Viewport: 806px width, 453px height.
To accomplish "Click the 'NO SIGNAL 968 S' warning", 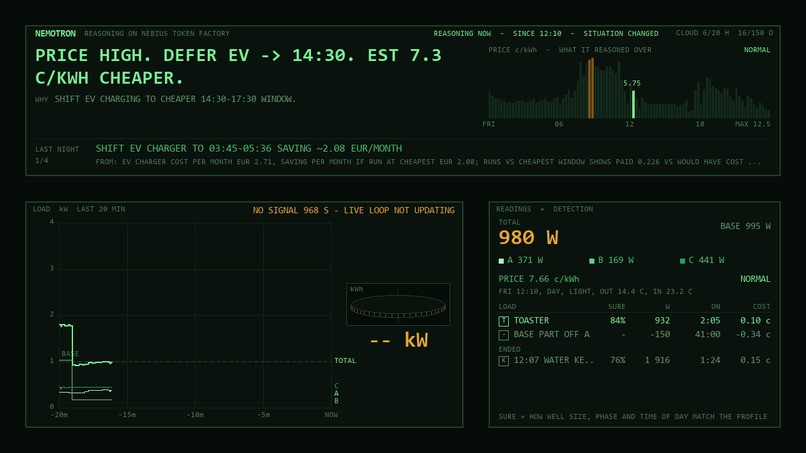I will tap(354, 210).
